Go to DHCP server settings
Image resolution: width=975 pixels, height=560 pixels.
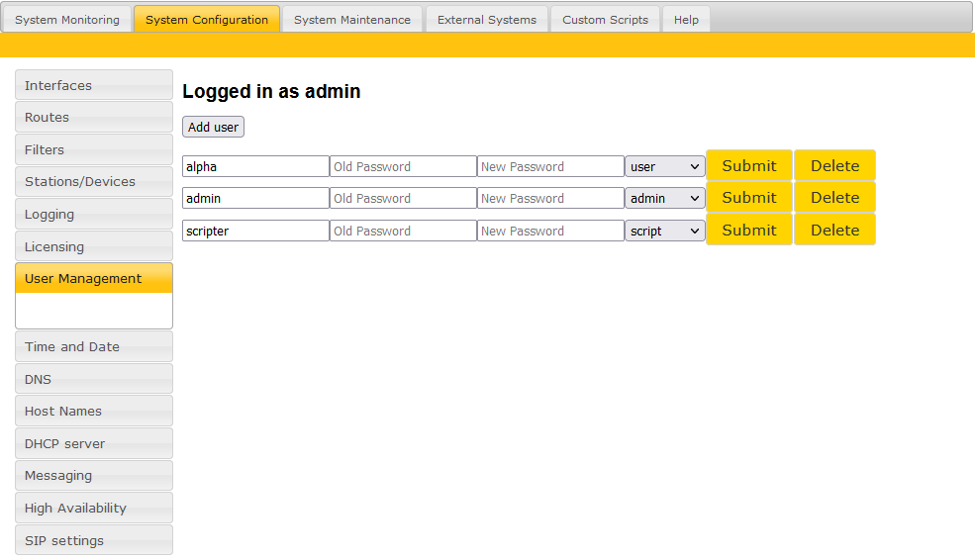click(x=94, y=443)
